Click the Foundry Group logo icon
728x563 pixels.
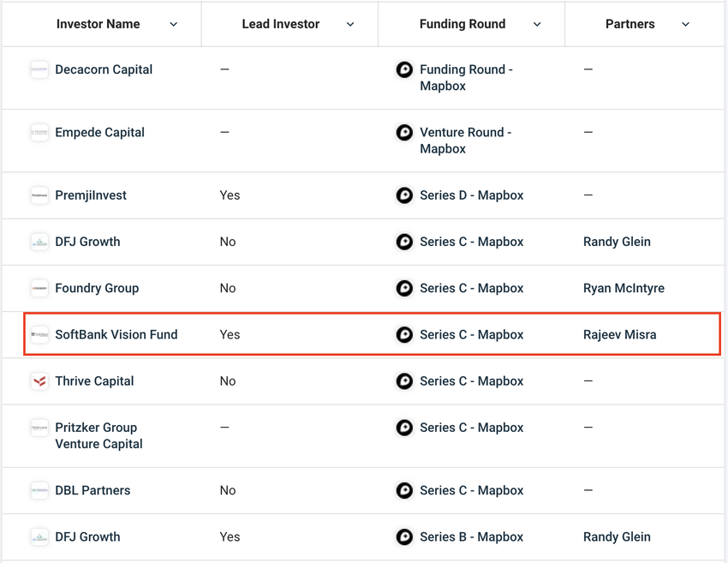39,289
